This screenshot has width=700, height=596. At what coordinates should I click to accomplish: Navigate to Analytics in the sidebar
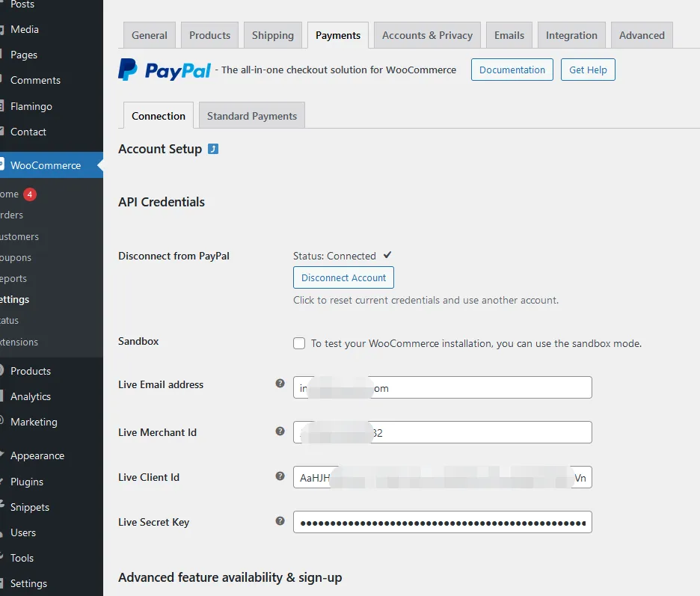click(31, 396)
